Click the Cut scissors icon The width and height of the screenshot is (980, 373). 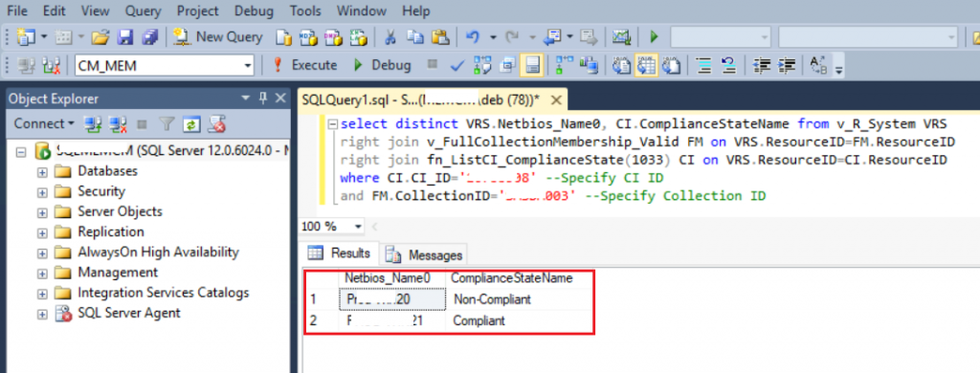click(390, 37)
